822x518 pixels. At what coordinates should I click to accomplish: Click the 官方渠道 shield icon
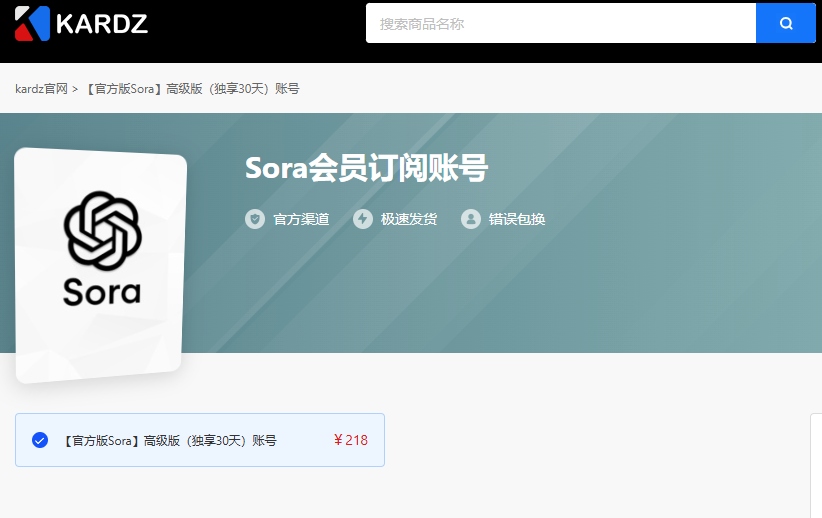tap(255, 219)
